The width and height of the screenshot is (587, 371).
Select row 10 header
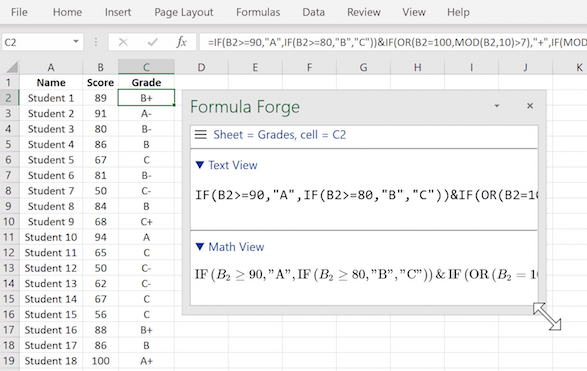click(x=9, y=222)
